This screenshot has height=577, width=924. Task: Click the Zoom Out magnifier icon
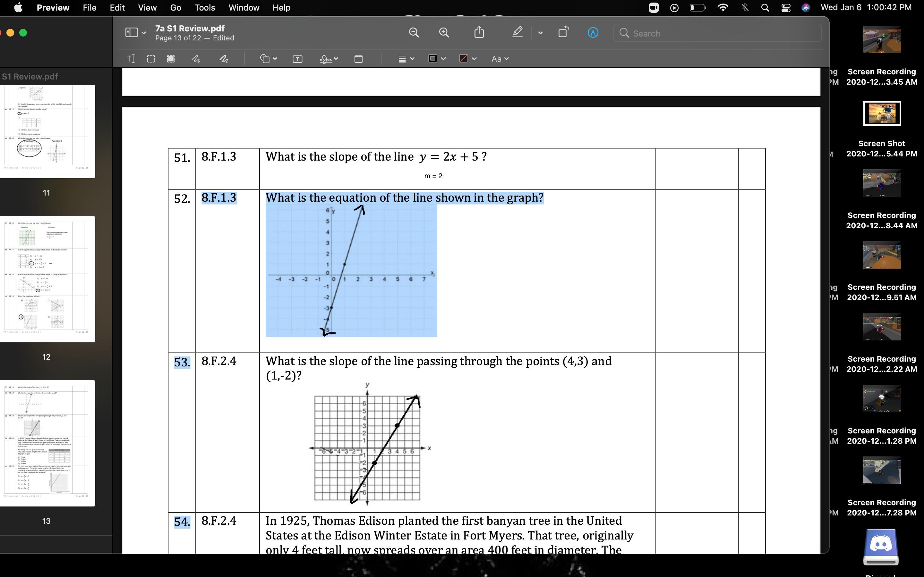pyautogui.click(x=414, y=33)
